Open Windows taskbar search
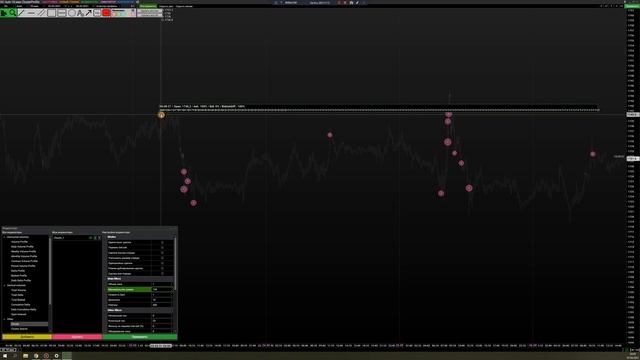 click(x=15, y=356)
